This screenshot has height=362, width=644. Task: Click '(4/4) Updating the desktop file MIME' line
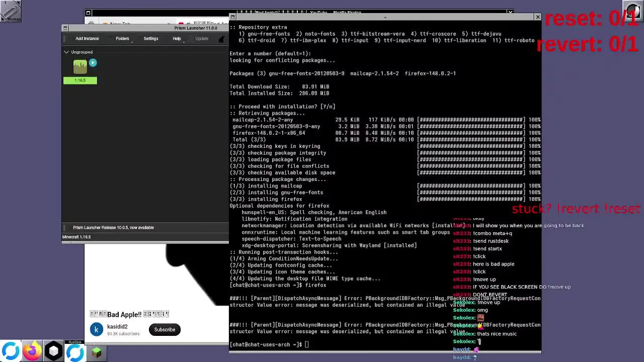305,279
